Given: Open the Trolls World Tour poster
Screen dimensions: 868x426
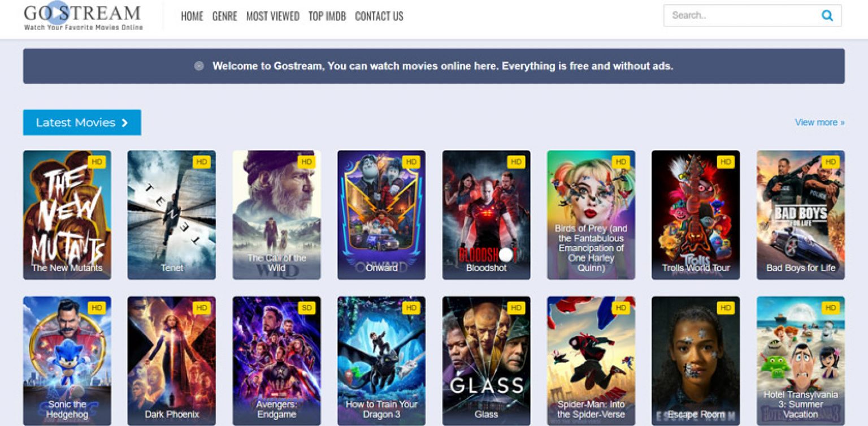Looking at the screenshot, I should pos(696,215).
